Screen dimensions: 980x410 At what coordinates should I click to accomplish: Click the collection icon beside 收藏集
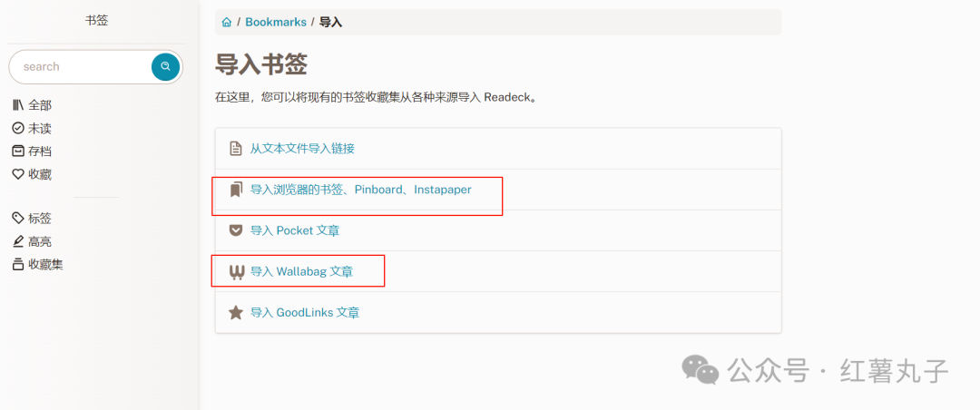tap(18, 264)
